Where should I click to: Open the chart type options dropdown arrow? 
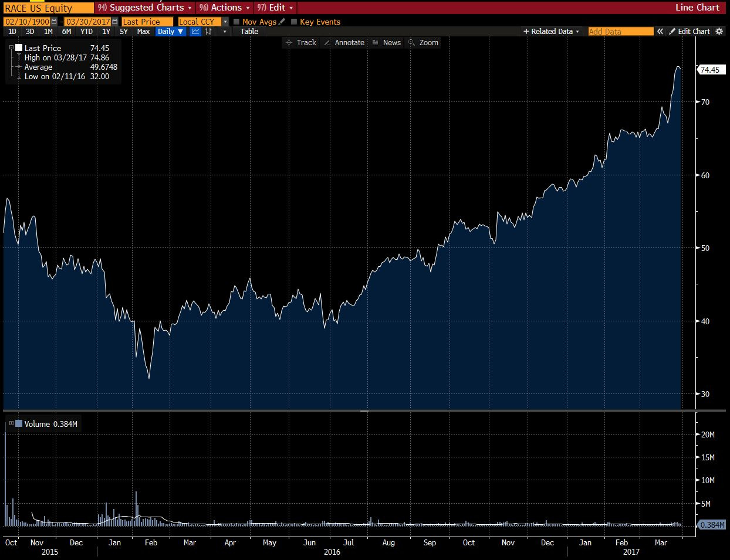click(225, 32)
